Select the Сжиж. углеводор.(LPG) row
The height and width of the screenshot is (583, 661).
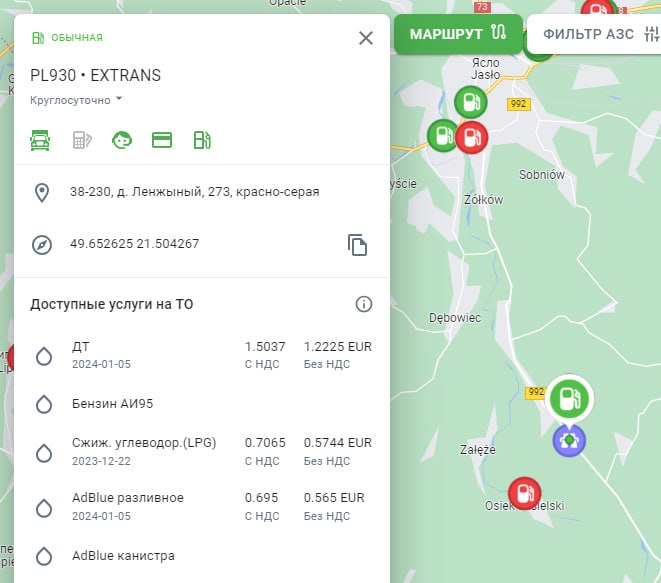200,452
